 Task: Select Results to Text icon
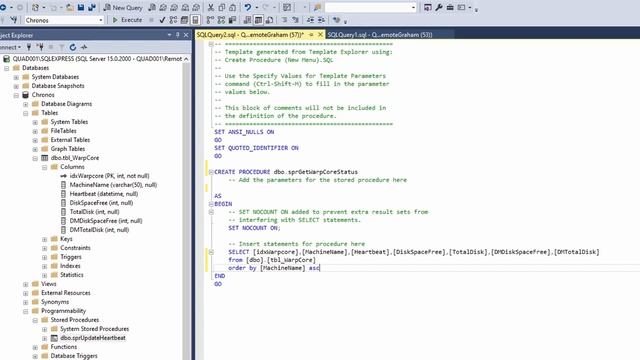pos(247,20)
